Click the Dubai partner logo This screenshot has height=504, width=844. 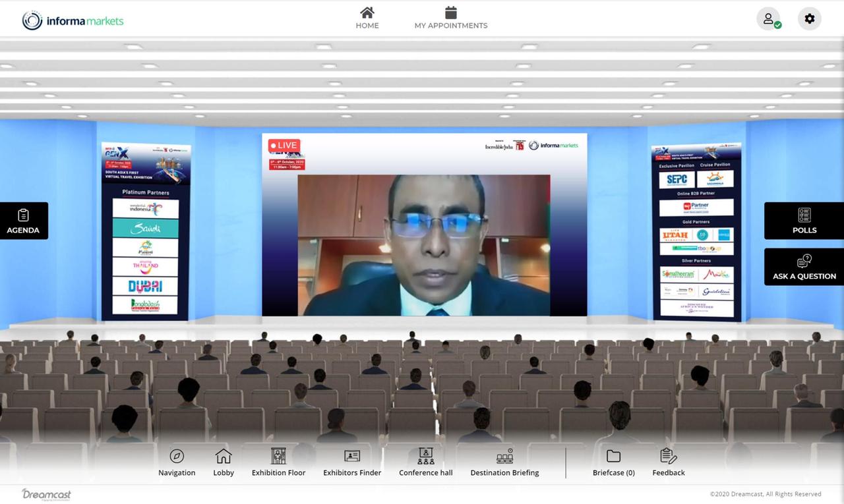pyautogui.click(x=145, y=286)
